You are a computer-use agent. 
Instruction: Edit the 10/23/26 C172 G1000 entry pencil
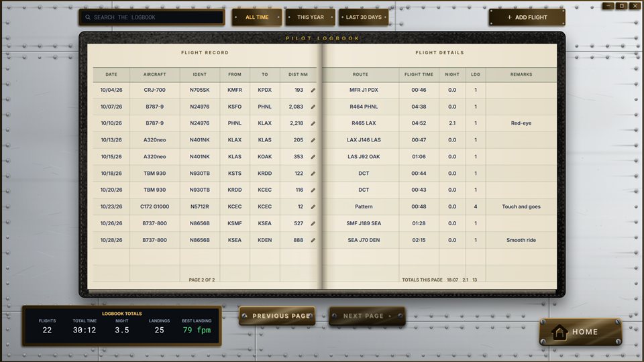click(x=313, y=207)
